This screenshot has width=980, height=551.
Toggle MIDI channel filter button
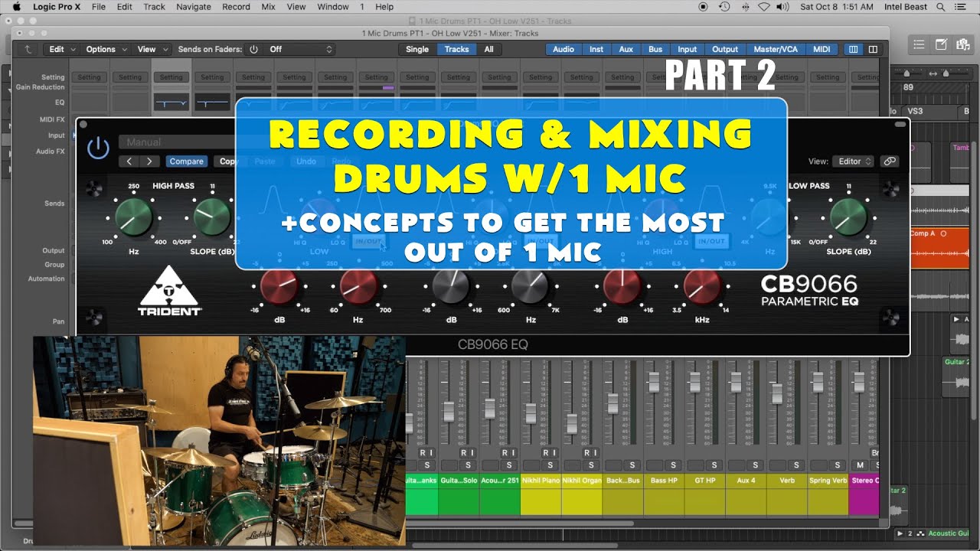(822, 49)
